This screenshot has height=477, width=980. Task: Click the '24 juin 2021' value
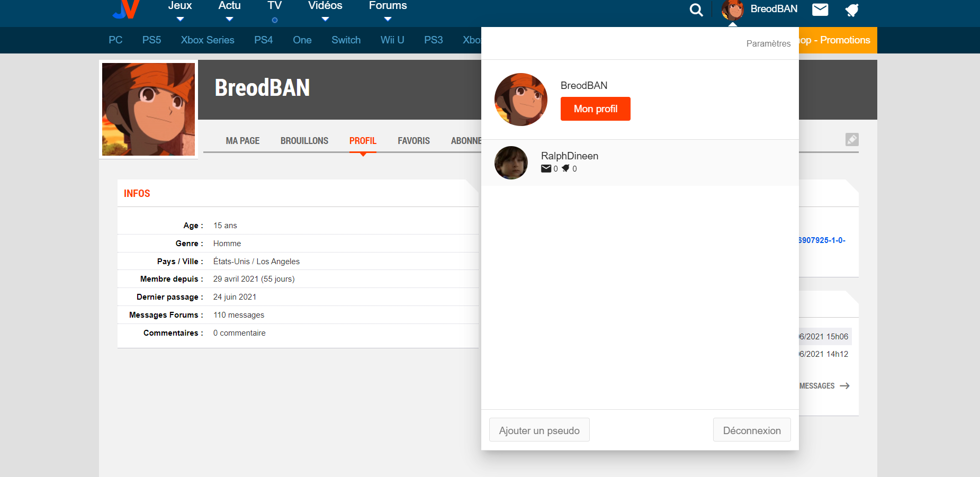(235, 297)
